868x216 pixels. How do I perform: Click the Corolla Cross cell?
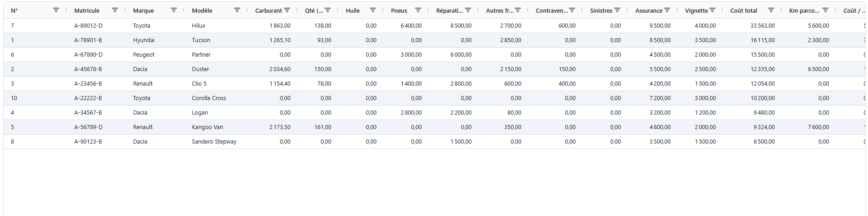pos(209,98)
